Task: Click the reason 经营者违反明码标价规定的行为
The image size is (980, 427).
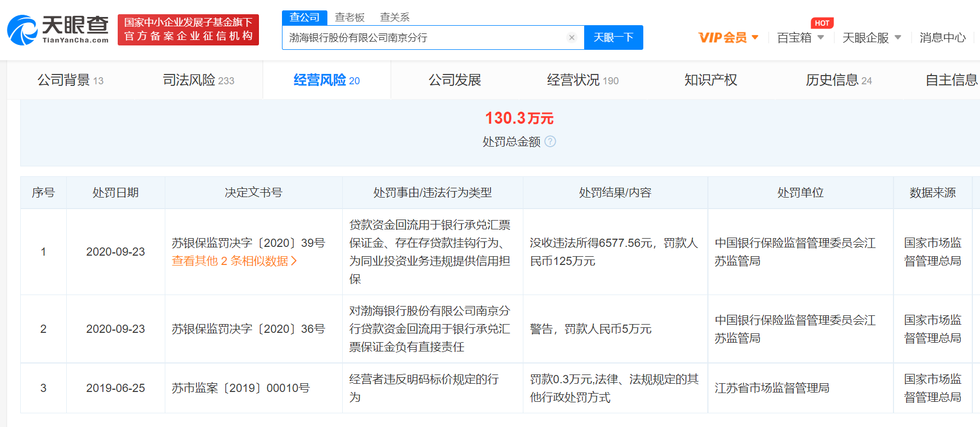Action: pos(424,388)
